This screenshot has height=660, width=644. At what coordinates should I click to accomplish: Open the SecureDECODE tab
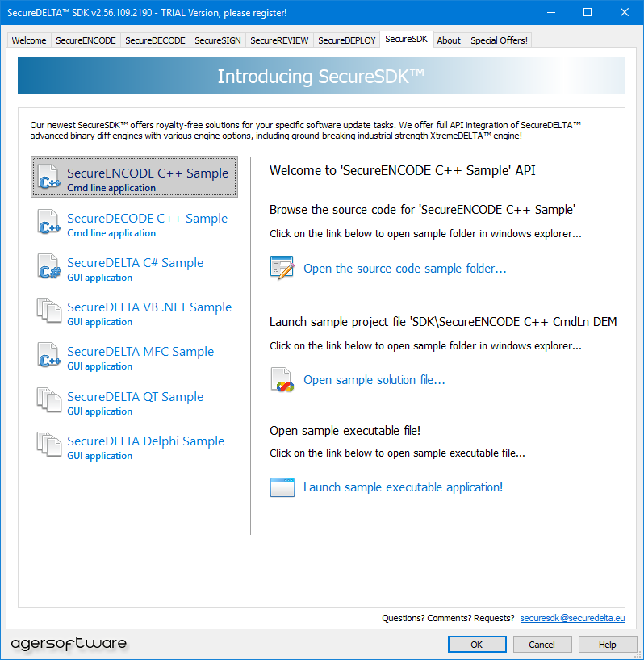155,40
